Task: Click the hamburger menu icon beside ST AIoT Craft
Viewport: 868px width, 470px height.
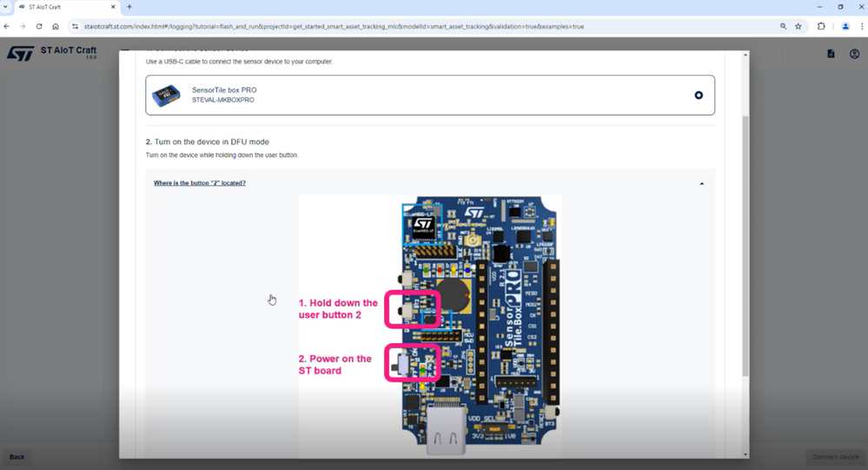Action: click(x=125, y=50)
